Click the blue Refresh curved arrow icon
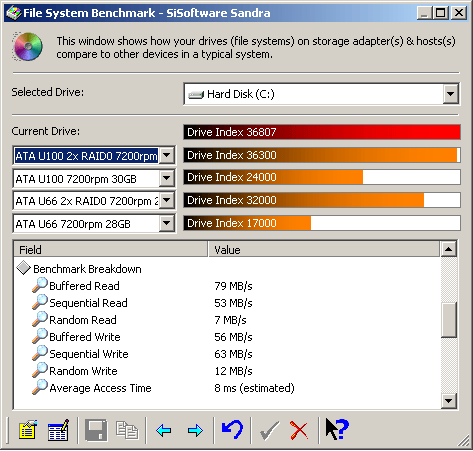473x451 pixels. point(232,430)
